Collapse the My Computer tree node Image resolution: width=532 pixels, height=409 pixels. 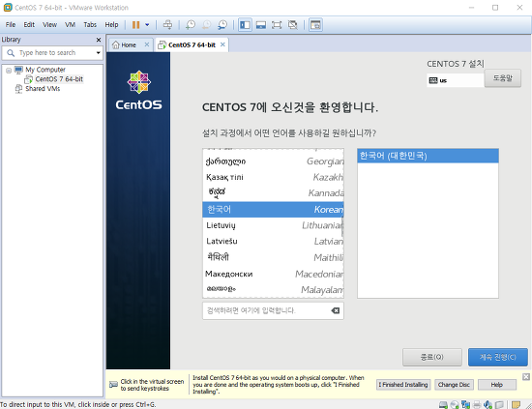[x=9, y=71]
